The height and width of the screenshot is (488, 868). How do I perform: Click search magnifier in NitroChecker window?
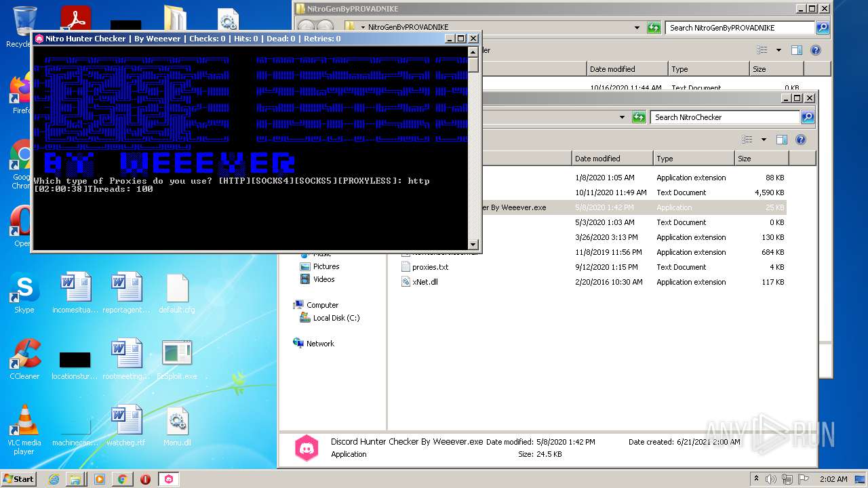807,117
